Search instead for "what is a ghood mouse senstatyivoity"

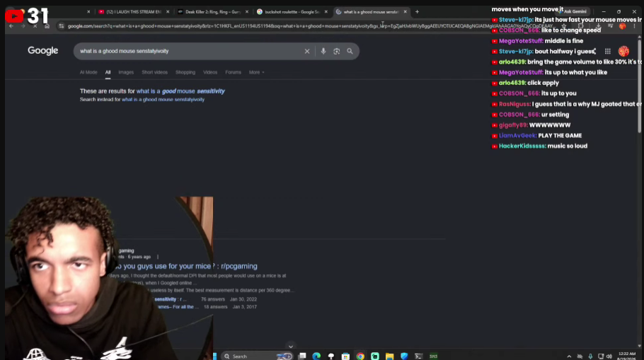(x=163, y=99)
